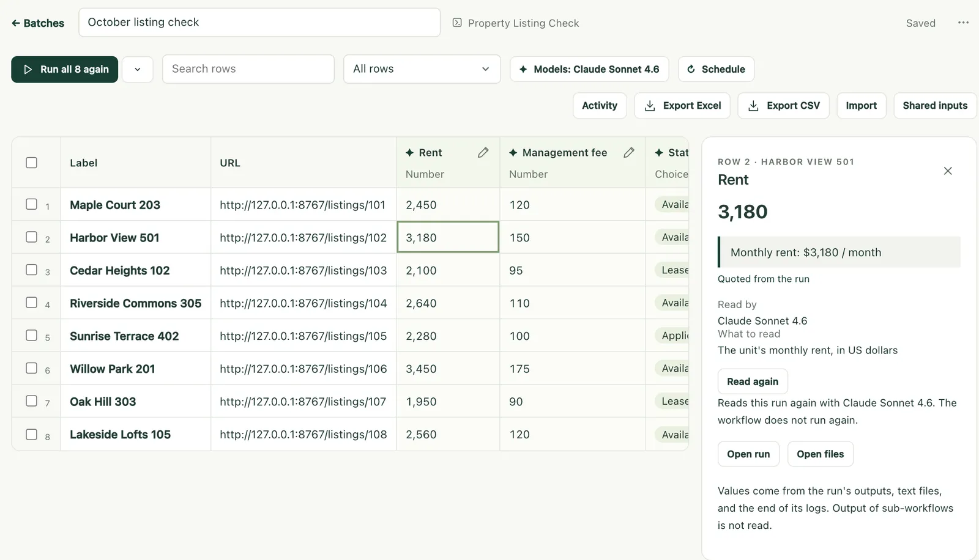Screen dimensions: 979x560
Task: Select management fee cell 95 for Cedar Heights
Action: point(573,270)
